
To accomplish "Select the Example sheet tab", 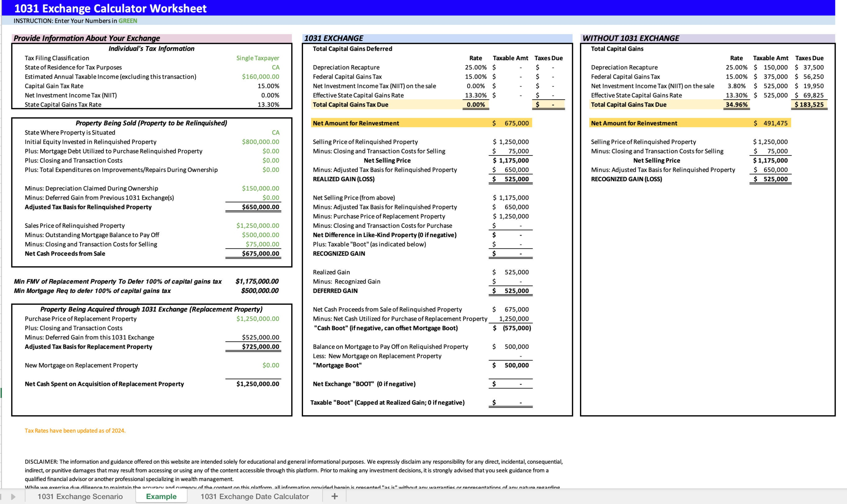I will click(x=161, y=496).
